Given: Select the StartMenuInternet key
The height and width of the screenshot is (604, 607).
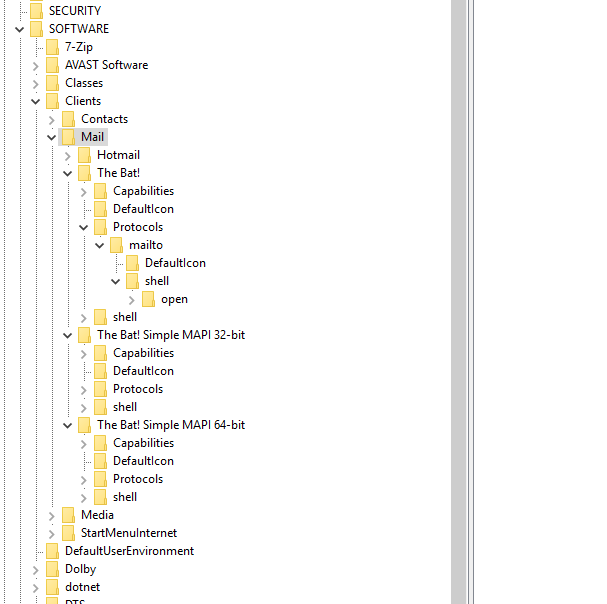Looking at the screenshot, I should click(129, 533).
